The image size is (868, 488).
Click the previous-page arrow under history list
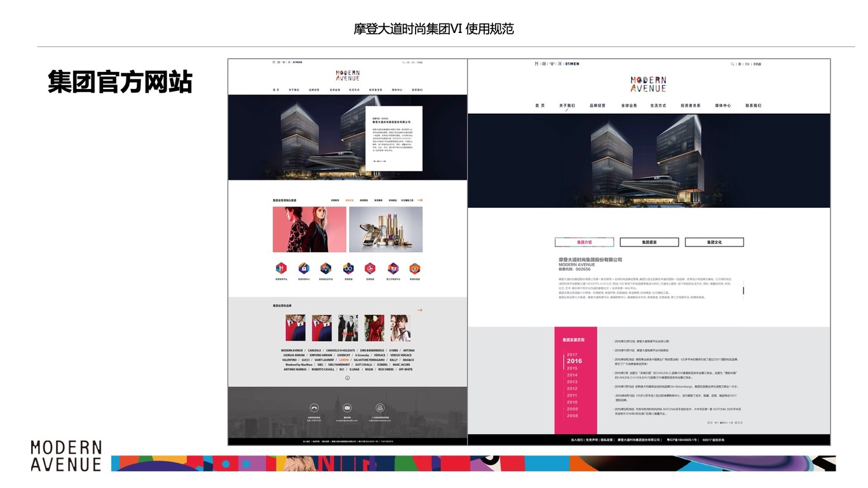tap(717, 423)
